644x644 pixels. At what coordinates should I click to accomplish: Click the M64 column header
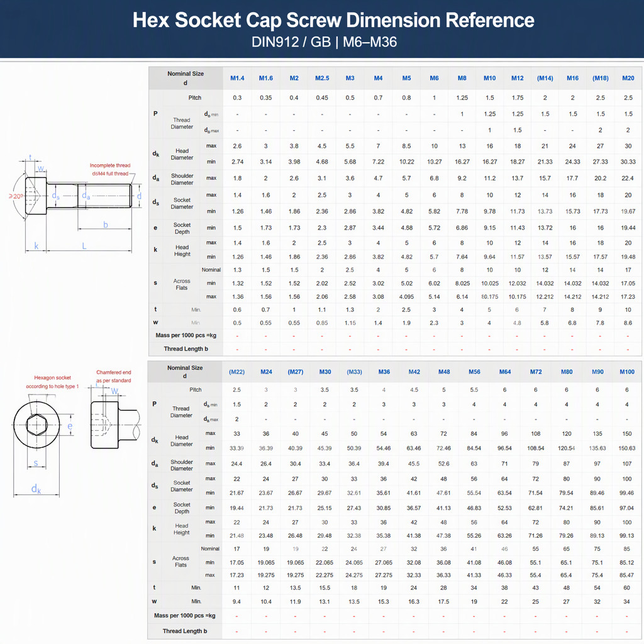coord(505,372)
